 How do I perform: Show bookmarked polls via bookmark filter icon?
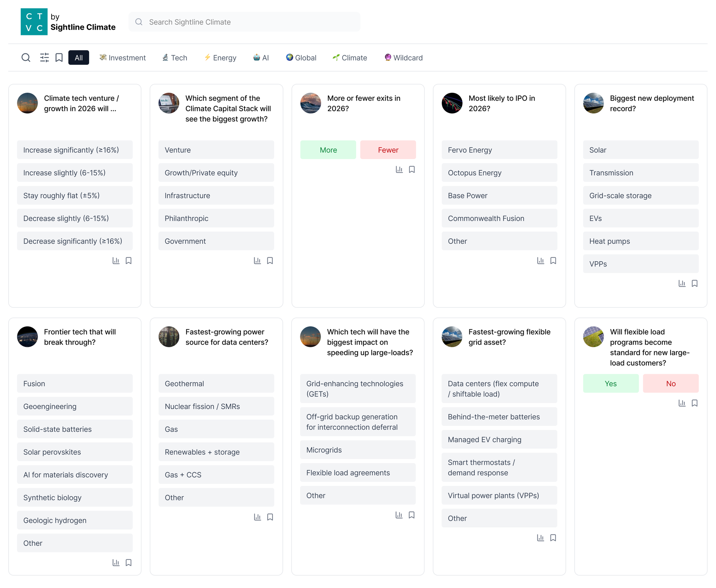pyautogui.click(x=59, y=58)
